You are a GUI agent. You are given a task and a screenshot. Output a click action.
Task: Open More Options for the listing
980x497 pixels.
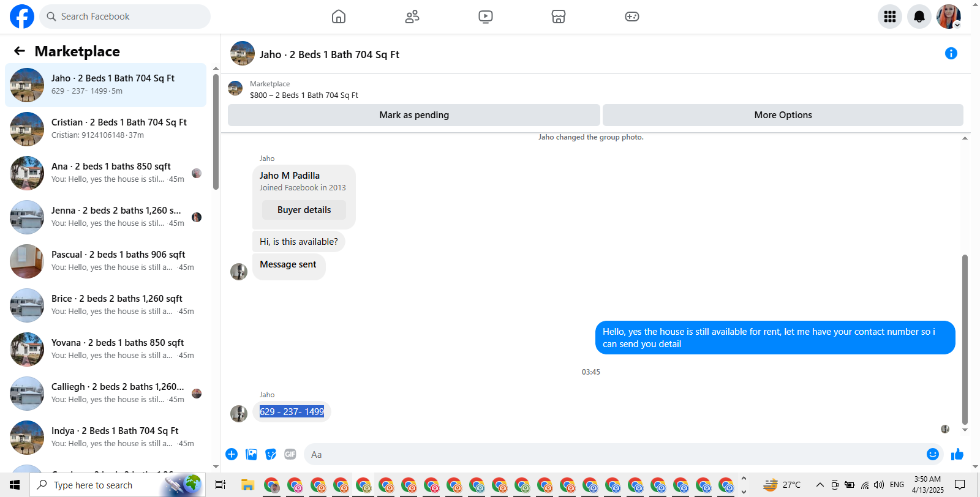point(783,115)
